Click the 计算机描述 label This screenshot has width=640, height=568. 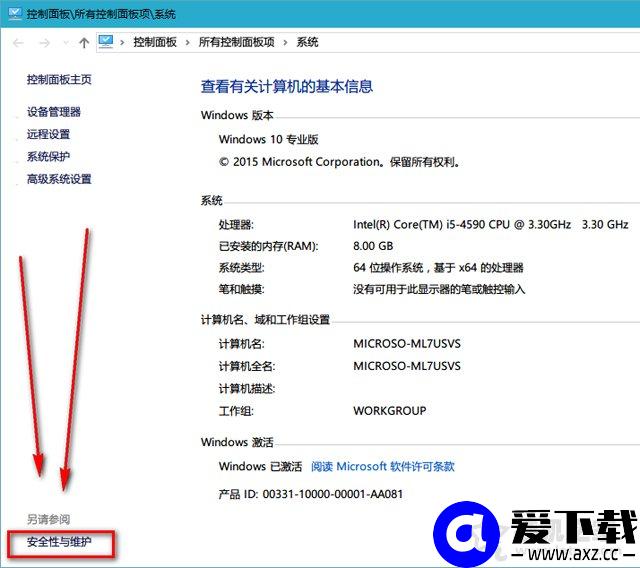(x=247, y=388)
